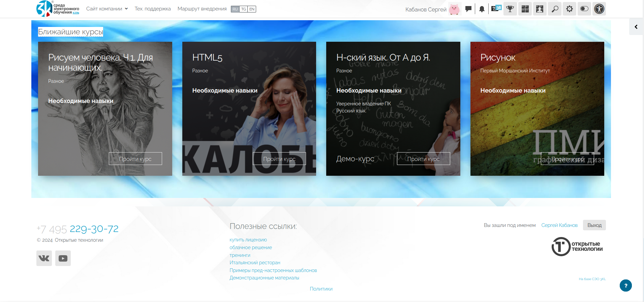Image resolution: width=644 pixels, height=302 pixels.
Task: Open the 3KL site logo home link
Action: pos(58,9)
